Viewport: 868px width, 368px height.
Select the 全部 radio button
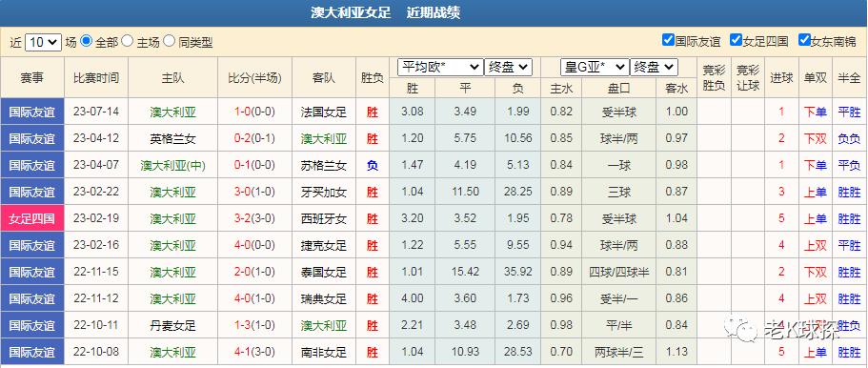[x=86, y=40]
